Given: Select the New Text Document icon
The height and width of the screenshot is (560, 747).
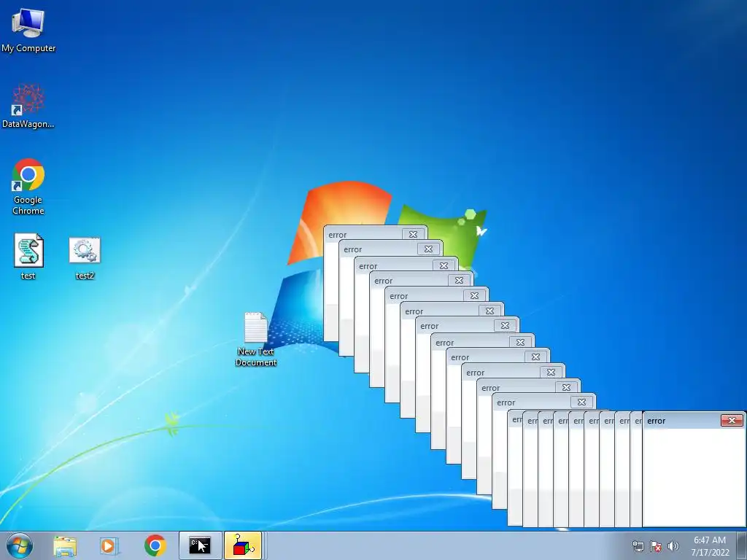Looking at the screenshot, I should click(x=256, y=339).
